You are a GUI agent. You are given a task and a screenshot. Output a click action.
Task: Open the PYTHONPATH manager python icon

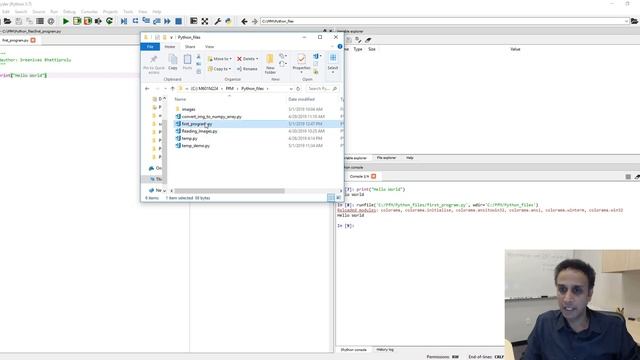point(229,21)
